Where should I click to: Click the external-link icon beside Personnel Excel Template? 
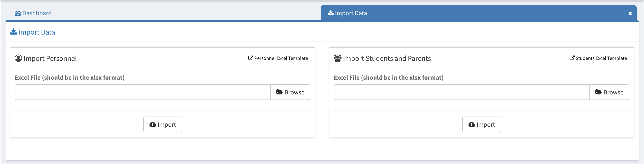[x=250, y=58]
